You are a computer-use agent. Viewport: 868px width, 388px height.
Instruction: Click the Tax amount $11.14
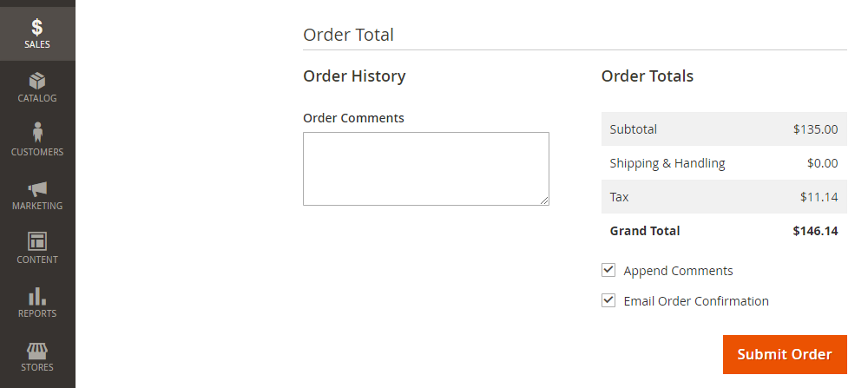[x=819, y=197]
